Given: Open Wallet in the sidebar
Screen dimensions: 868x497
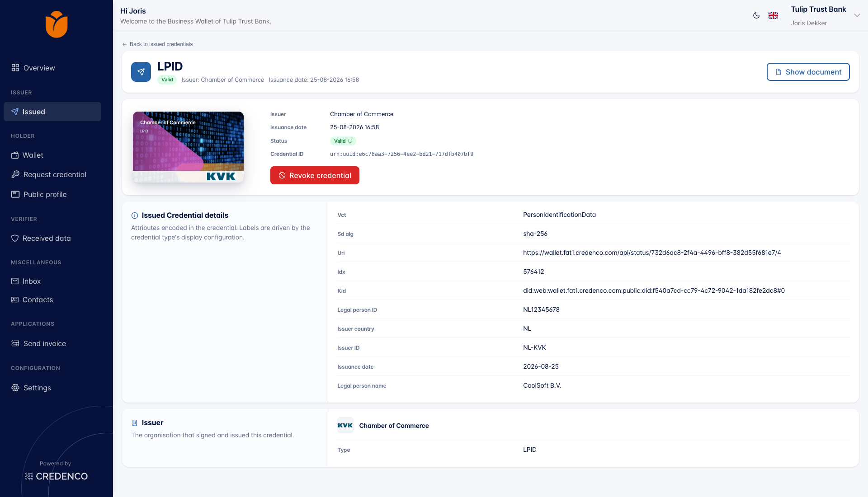Looking at the screenshot, I should 52,155.
